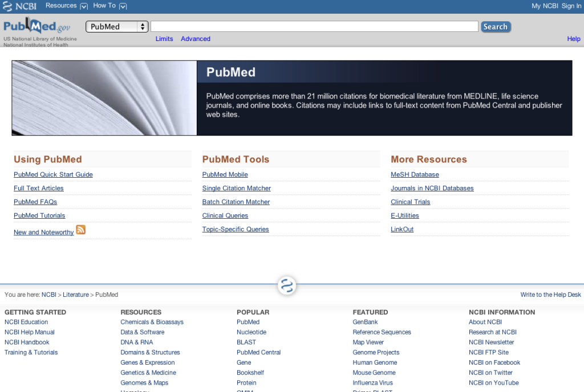584x392 pixels.
Task: Open the RSS feed icon beside New and Noteworthy
Action: (x=81, y=230)
